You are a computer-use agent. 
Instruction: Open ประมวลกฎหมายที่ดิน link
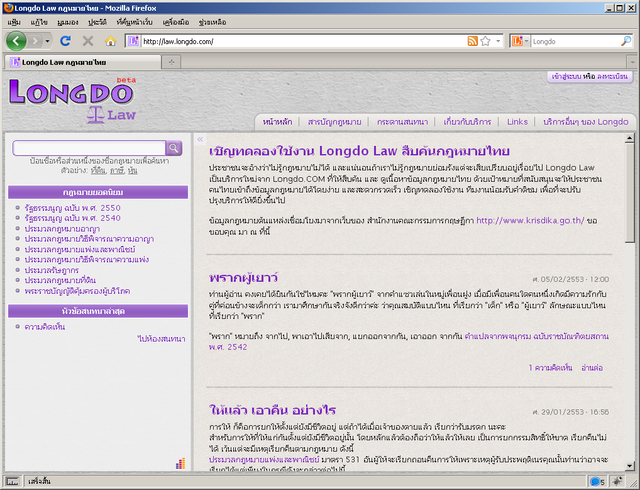(60, 280)
